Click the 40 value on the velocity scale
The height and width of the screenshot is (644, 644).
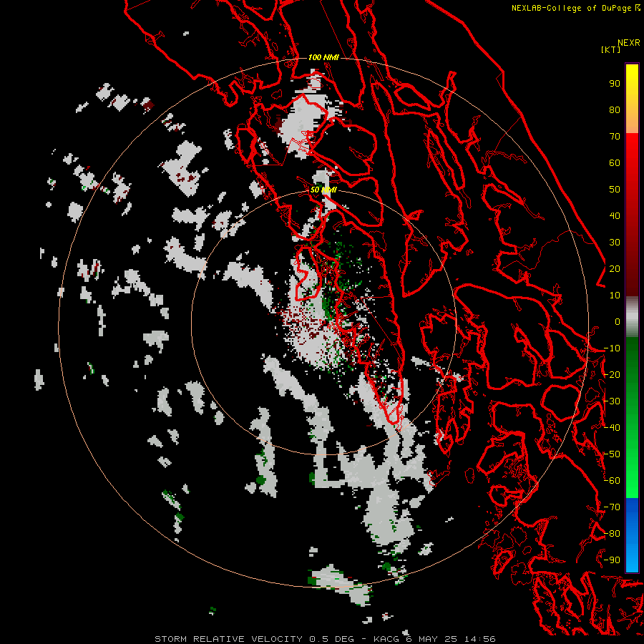tap(615, 215)
